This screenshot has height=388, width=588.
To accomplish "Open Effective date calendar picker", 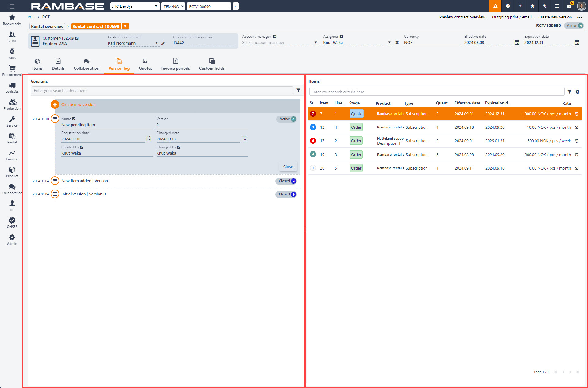I will pos(517,43).
